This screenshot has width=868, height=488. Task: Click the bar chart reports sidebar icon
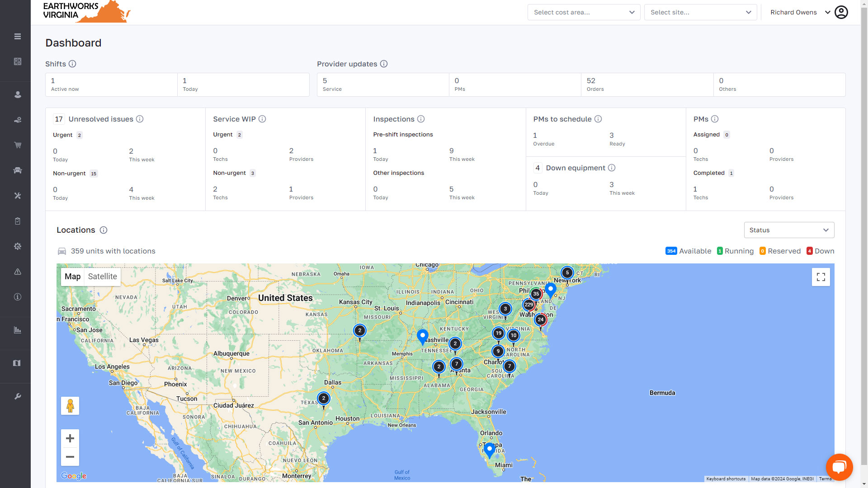point(18,330)
